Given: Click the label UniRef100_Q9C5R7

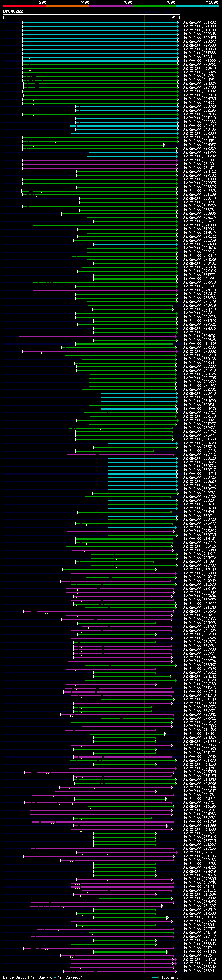Looking at the screenshot, I should pos(199,833).
